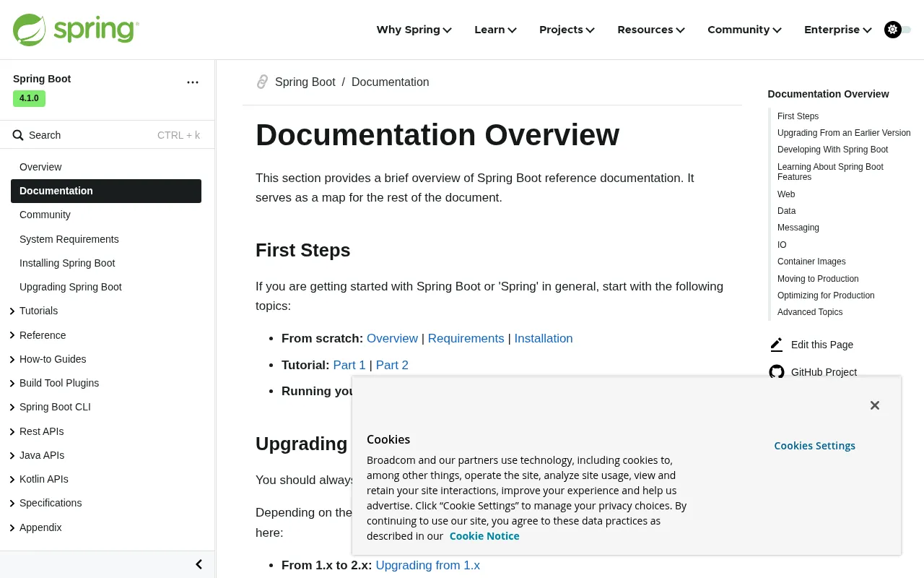
Task: Open Cookies Settings
Action: (x=815, y=446)
